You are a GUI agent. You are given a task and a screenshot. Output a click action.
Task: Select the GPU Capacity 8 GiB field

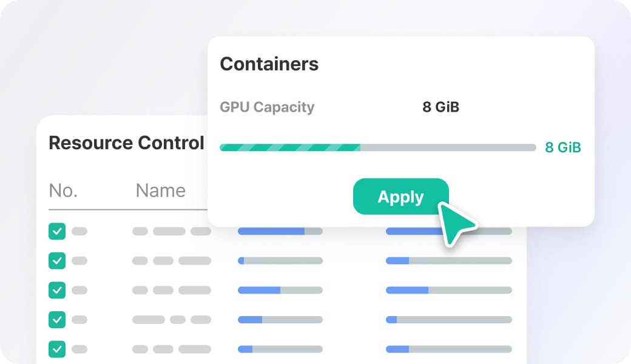point(440,107)
